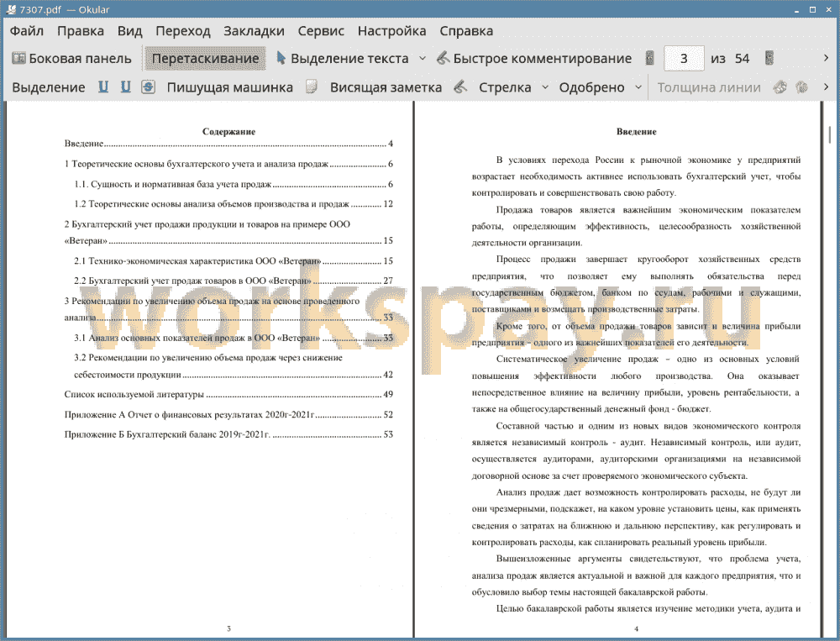Click the cursor icon of Выделение текста
Image resolution: width=840 pixels, height=641 pixels.
pos(281,58)
